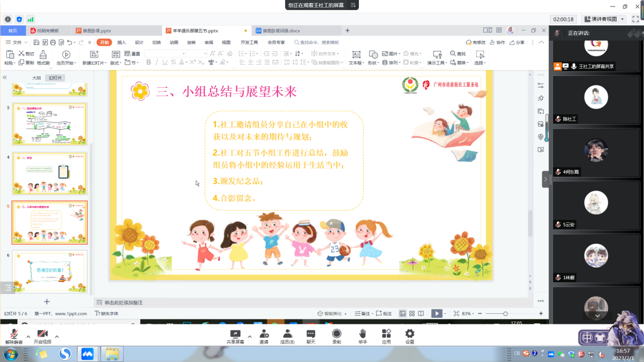
Task: Open the meeting Chat (聊天) panel
Action: (x=311, y=337)
